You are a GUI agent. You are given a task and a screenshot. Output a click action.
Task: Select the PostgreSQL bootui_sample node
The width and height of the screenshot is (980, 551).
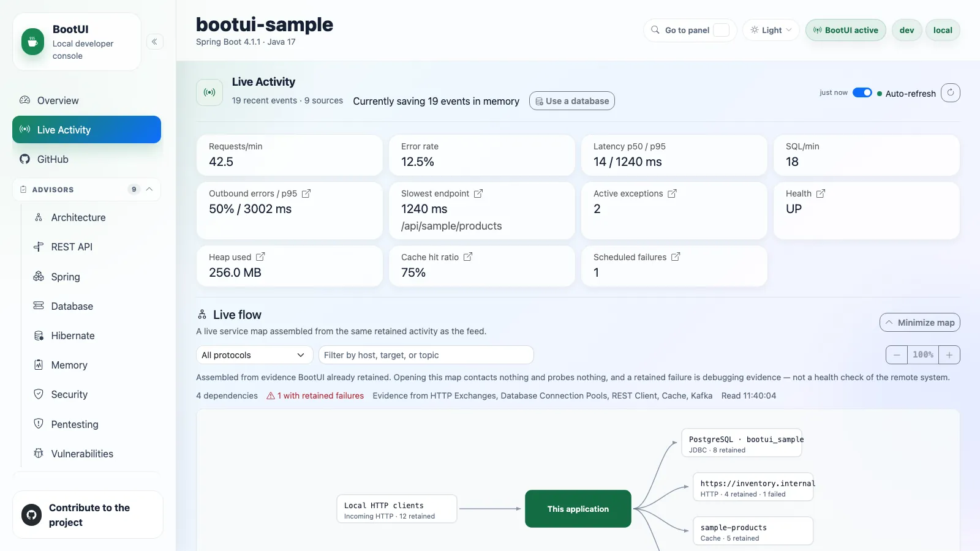(x=742, y=443)
